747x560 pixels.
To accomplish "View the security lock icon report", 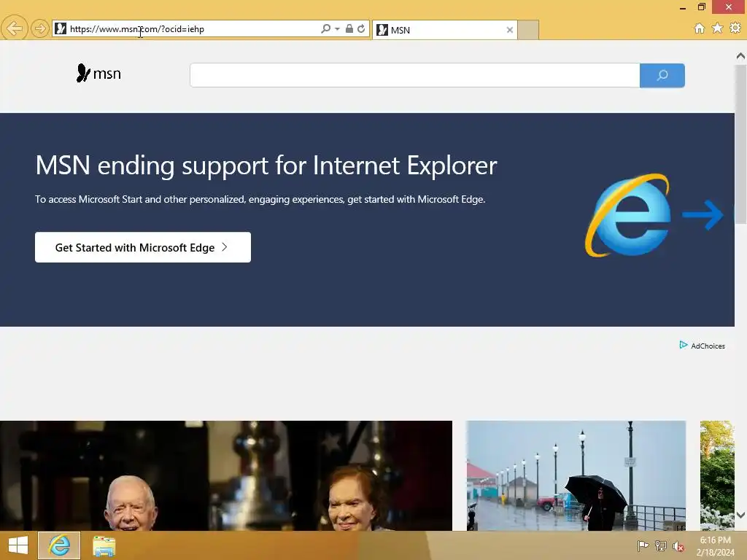I will click(x=349, y=28).
